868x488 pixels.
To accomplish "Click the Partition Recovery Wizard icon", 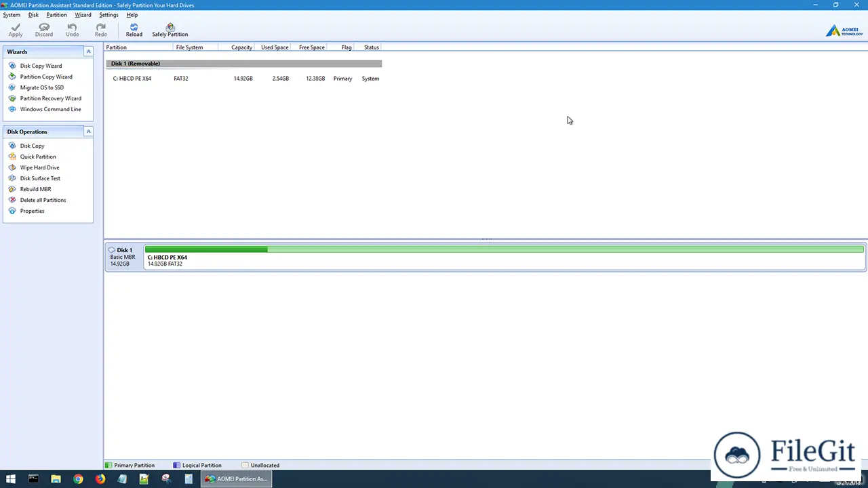I will (x=12, y=98).
